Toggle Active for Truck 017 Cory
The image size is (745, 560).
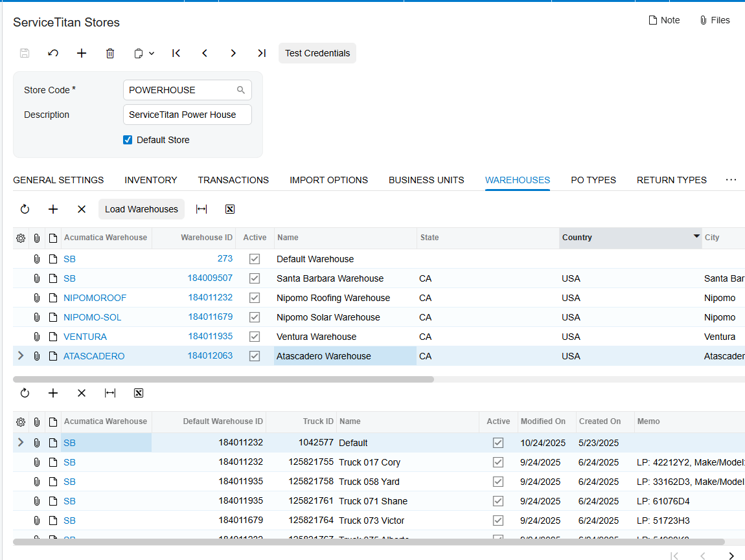pyautogui.click(x=498, y=462)
